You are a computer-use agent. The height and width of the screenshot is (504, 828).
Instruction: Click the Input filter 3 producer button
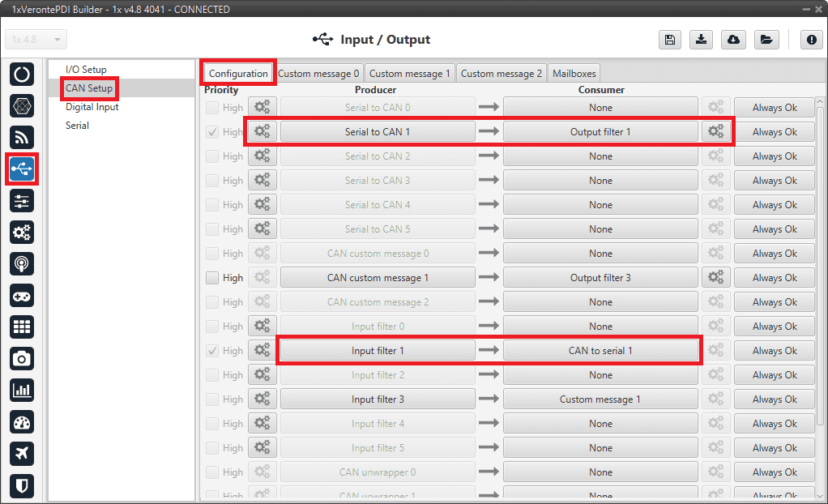tap(378, 399)
